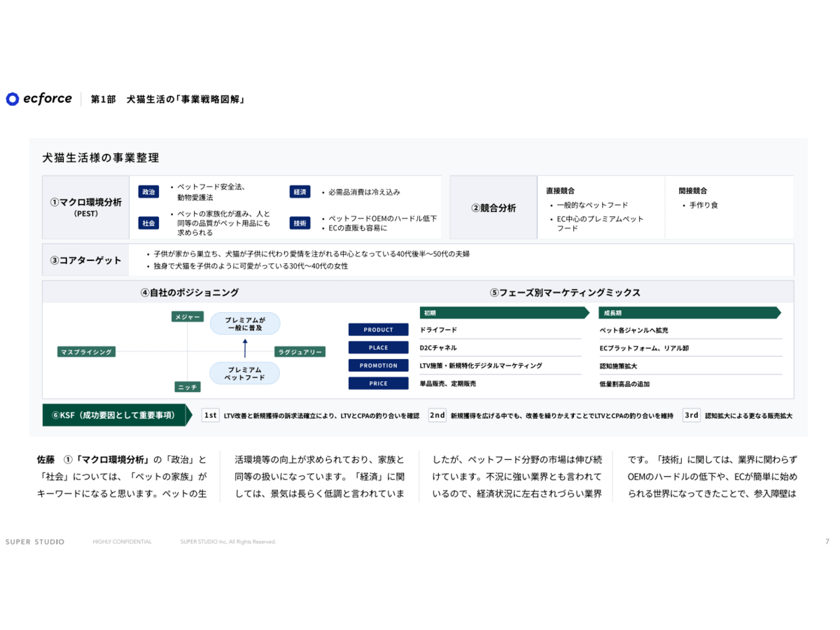Click the 3rd badge in KSF row

point(692,415)
